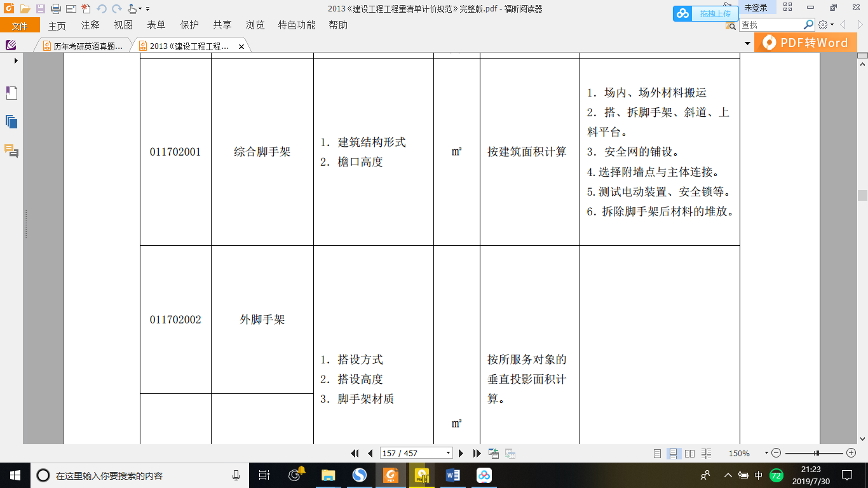Open the quick access toolbar customize arrow
Image resolution: width=868 pixels, height=488 pixels.
(x=148, y=9)
